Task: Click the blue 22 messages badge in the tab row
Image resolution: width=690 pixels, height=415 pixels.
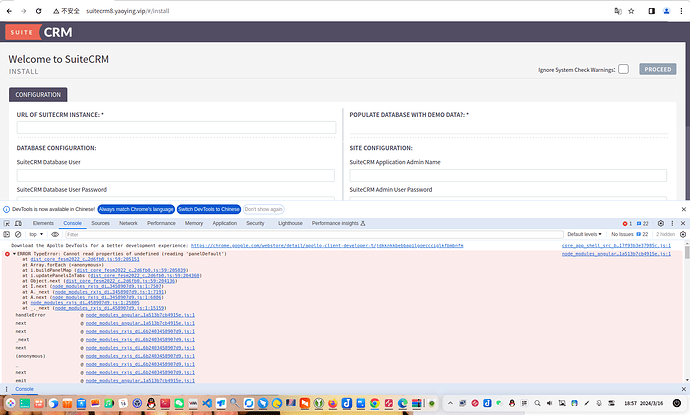Action: pyautogui.click(x=642, y=224)
